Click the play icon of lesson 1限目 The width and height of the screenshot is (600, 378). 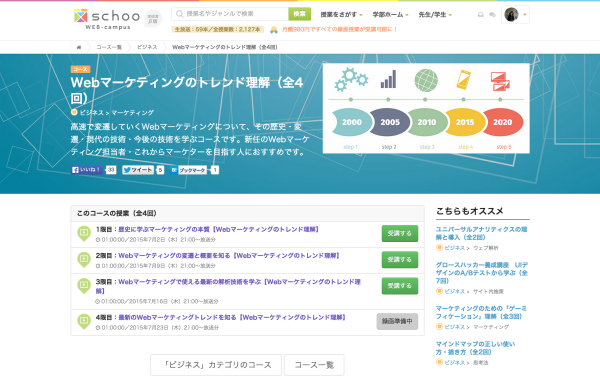coord(84,233)
